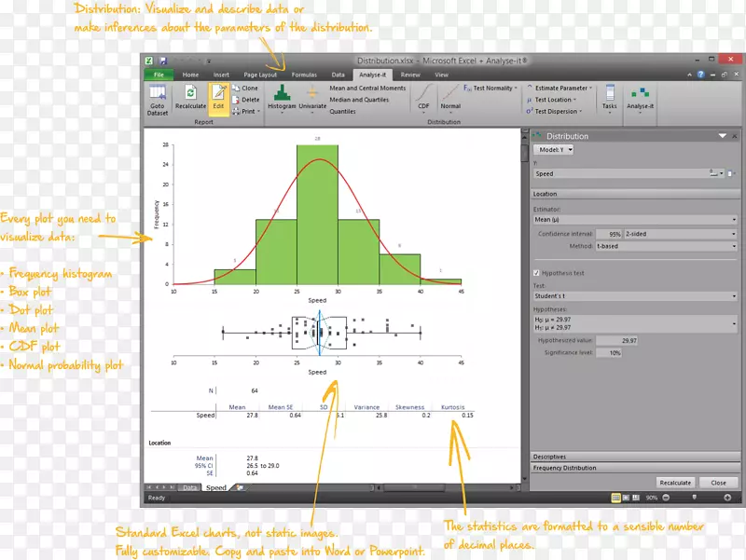
Task: Open the 2-sided confidence interval dropdown
Action: coord(681,234)
